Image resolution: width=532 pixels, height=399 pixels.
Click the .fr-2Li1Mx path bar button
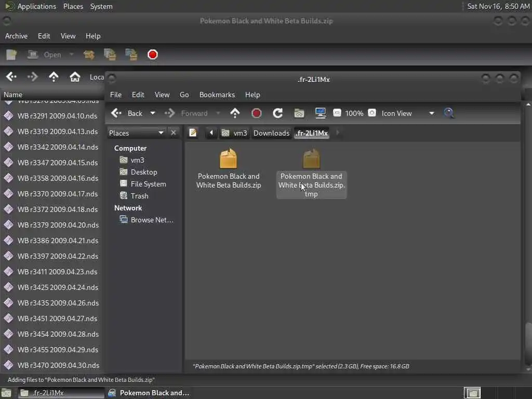[x=312, y=133]
